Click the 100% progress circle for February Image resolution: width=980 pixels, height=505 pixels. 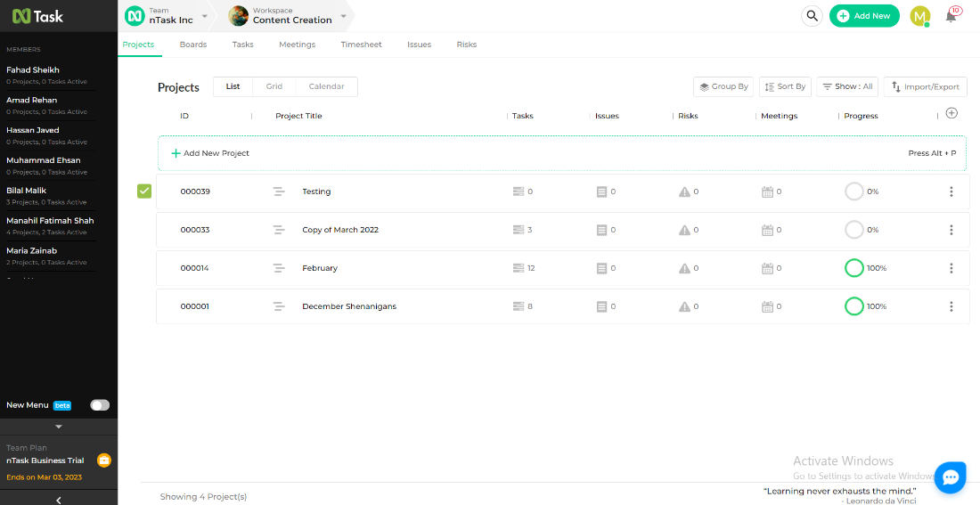[x=853, y=268]
